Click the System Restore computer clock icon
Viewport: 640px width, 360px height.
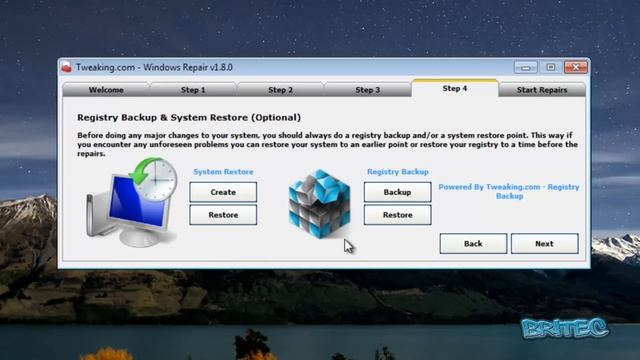[132, 202]
